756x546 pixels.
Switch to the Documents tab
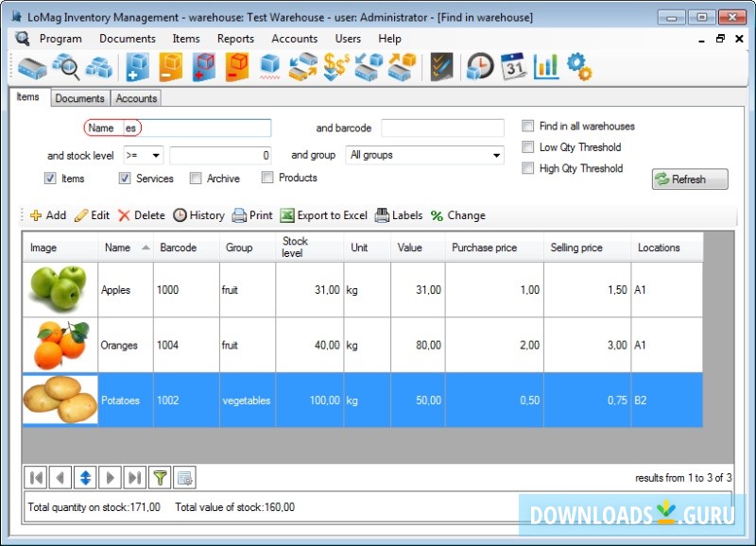click(x=80, y=97)
